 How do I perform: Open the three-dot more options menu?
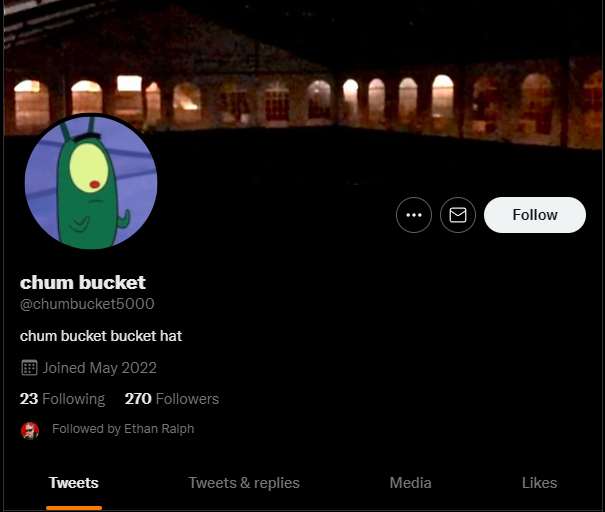pyautogui.click(x=414, y=215)
